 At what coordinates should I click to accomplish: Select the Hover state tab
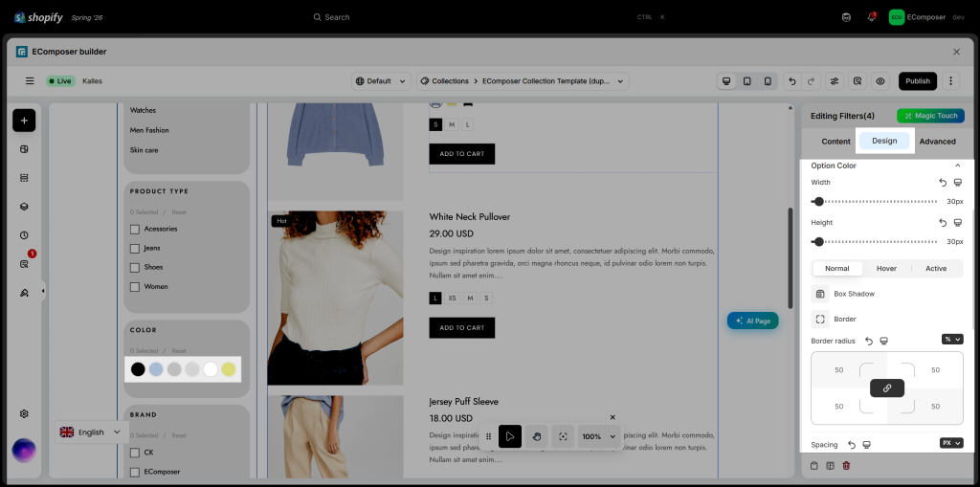[886, 268]
